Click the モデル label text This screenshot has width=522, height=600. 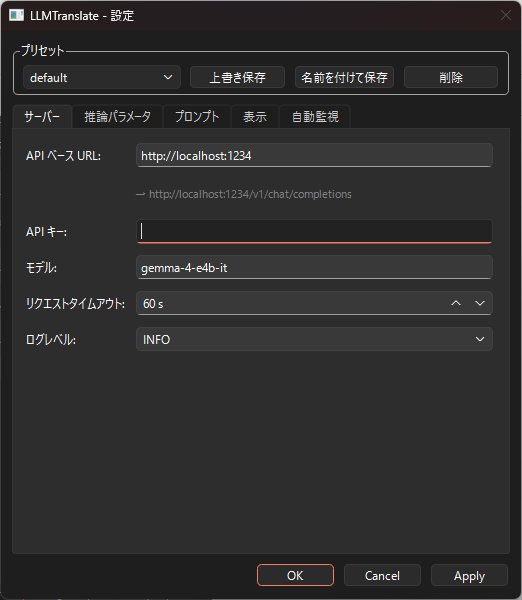pyautogui.click(x=41, y=267)
